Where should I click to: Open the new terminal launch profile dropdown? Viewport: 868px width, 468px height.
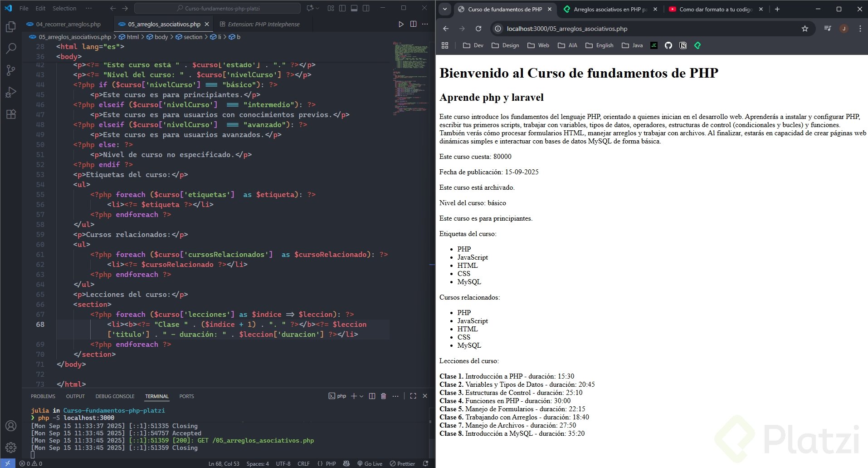(361, 396)
